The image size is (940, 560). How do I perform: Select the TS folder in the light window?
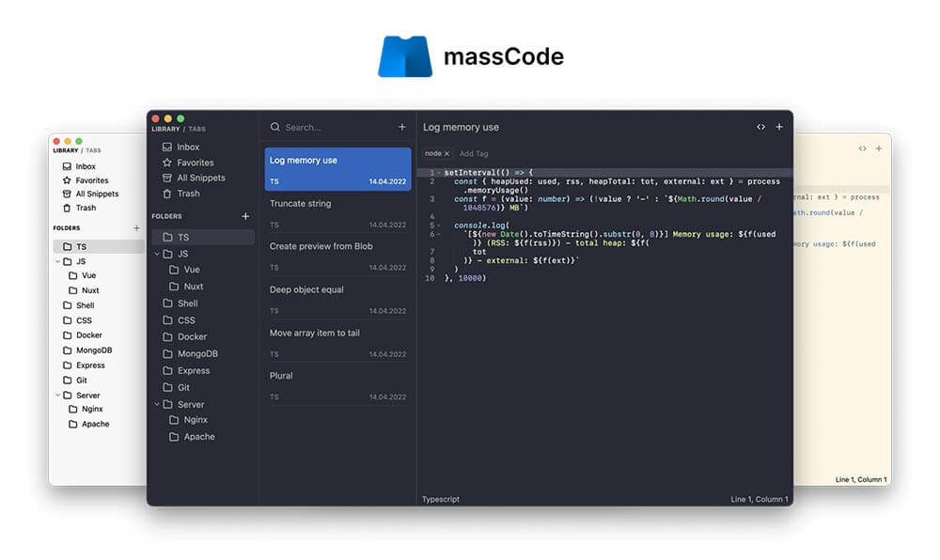pyautogui.click(x=99, y=247)
